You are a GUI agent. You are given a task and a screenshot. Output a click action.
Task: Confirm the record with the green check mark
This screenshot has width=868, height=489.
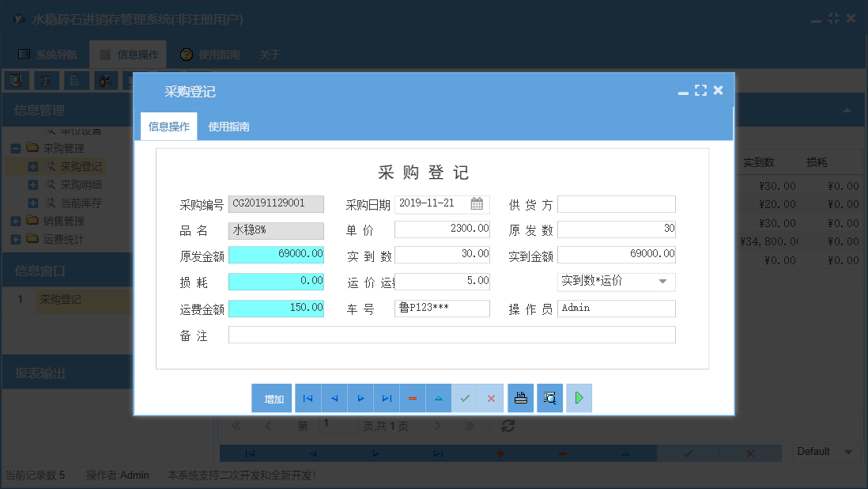click(465, 398)
